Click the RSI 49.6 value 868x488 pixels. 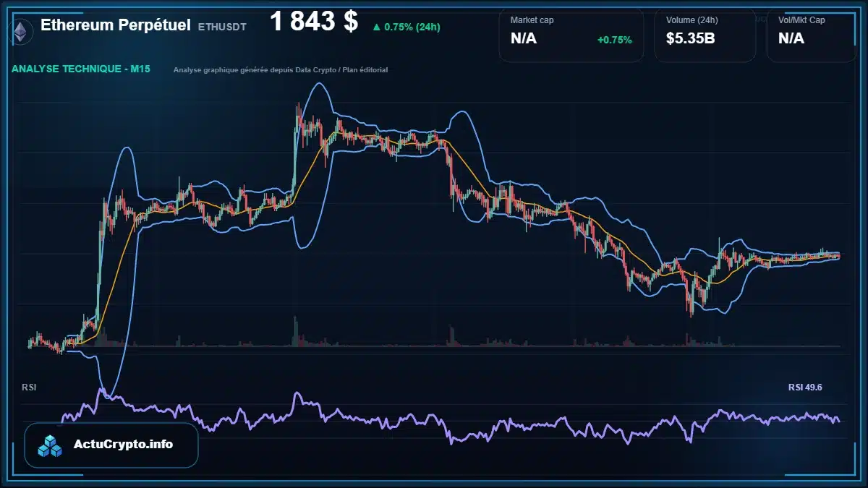click(805, 388)
